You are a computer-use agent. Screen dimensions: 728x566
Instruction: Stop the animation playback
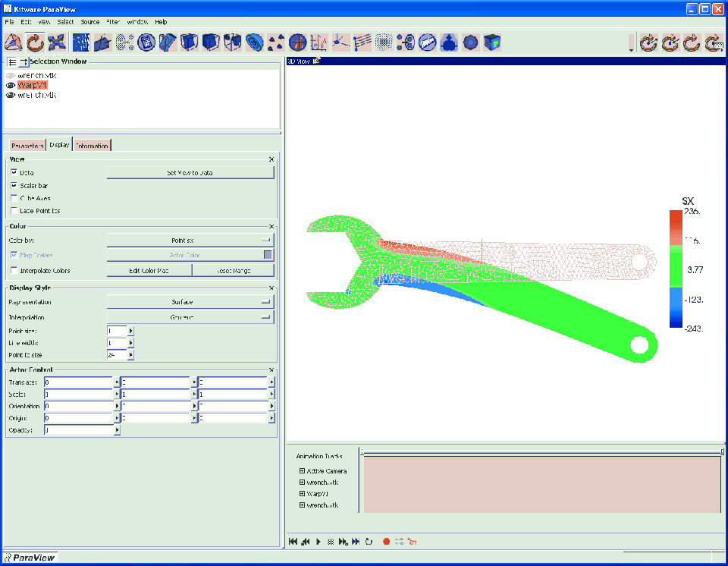331,542
